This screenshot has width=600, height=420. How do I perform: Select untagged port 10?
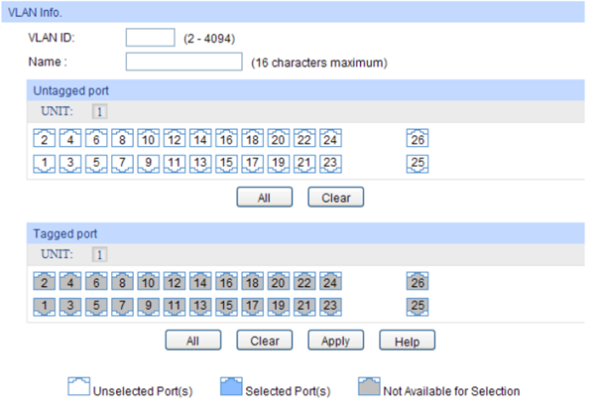pyautogui.click(x=148, y=140)
